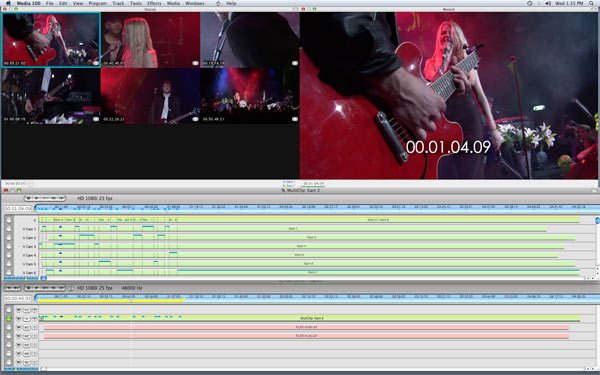The width and height of the screenshot is (600, 375).
Task: Click the record timecode field 00:01:04:09 under viewer
Action: pos(313,184)
